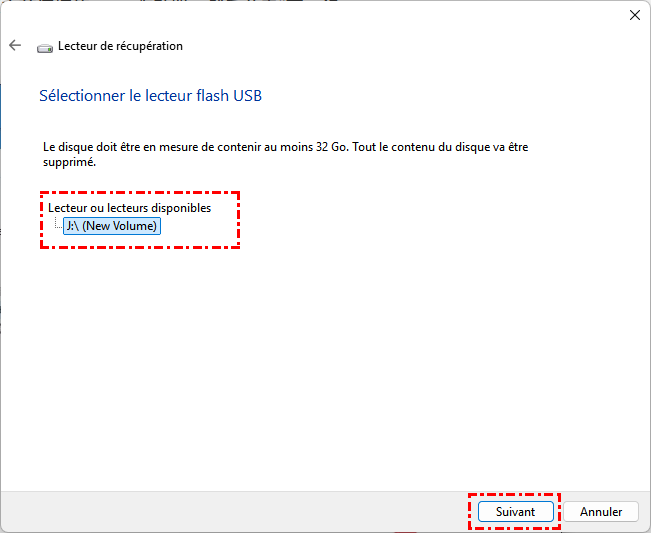Click the word 'USB' in the heading
651x533 pixels.
tap(249, 96)
